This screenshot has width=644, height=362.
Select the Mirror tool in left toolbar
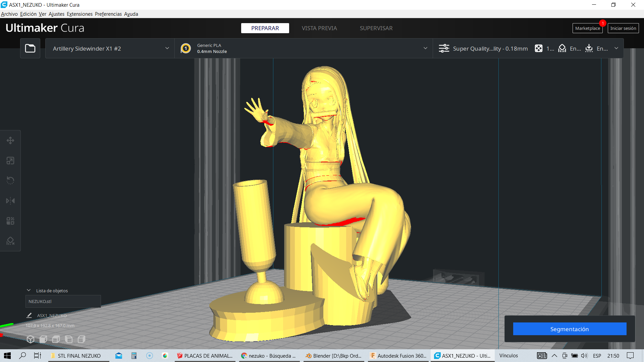(x=10, y=201)
